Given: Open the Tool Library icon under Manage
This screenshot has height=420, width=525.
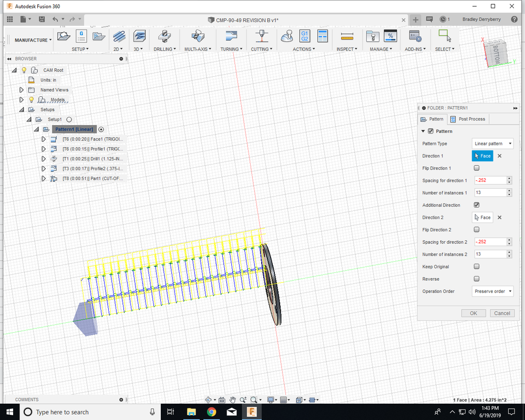Looking at the screenshot, I should [372, 36].
